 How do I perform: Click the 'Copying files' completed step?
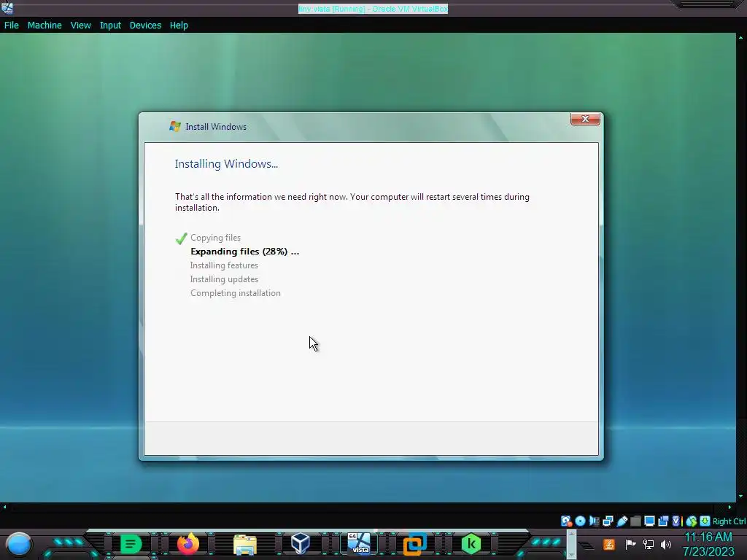click(215, 238)
